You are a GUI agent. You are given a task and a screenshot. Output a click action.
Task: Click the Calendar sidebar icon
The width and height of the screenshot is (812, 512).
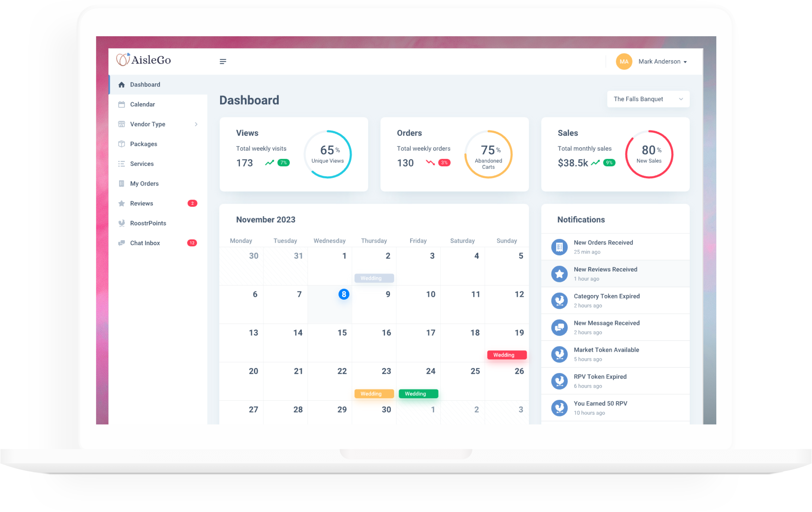[122, 104]
